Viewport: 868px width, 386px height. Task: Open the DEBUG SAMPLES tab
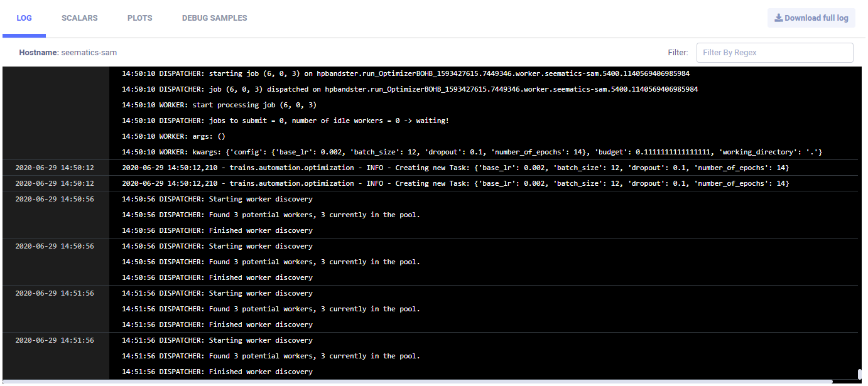pyautogui.click(x=214, y=18)
